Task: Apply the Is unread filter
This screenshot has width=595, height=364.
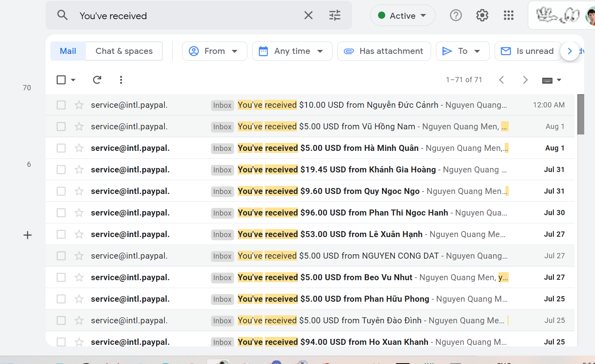Action: [x=528, y=51]
